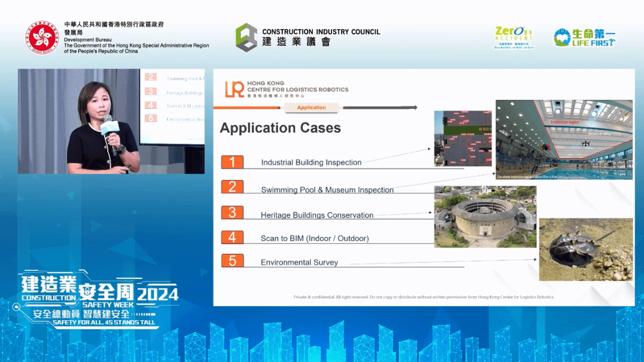Open the horseshoe crab photo
The width and height of the screenshot is (644, 362).
click(586, 249)
